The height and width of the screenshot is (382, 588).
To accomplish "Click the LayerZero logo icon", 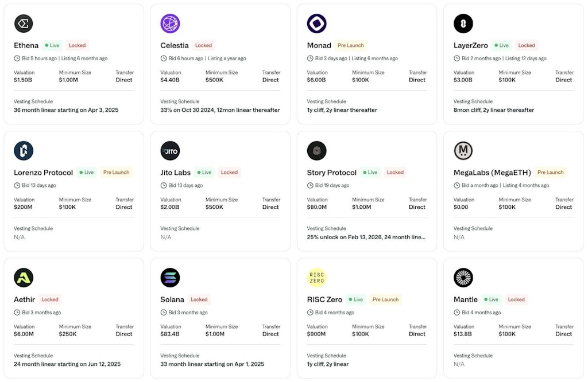I will [463, 24].
